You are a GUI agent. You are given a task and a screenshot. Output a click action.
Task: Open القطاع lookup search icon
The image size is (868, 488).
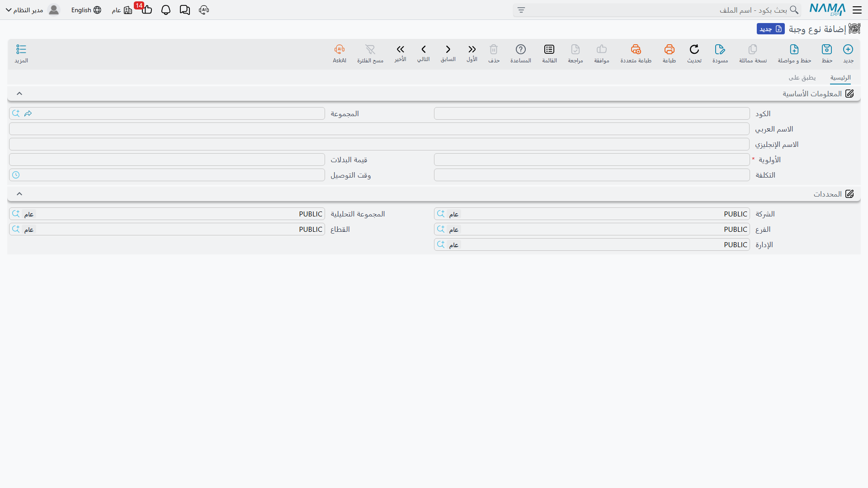coord(16,229)
